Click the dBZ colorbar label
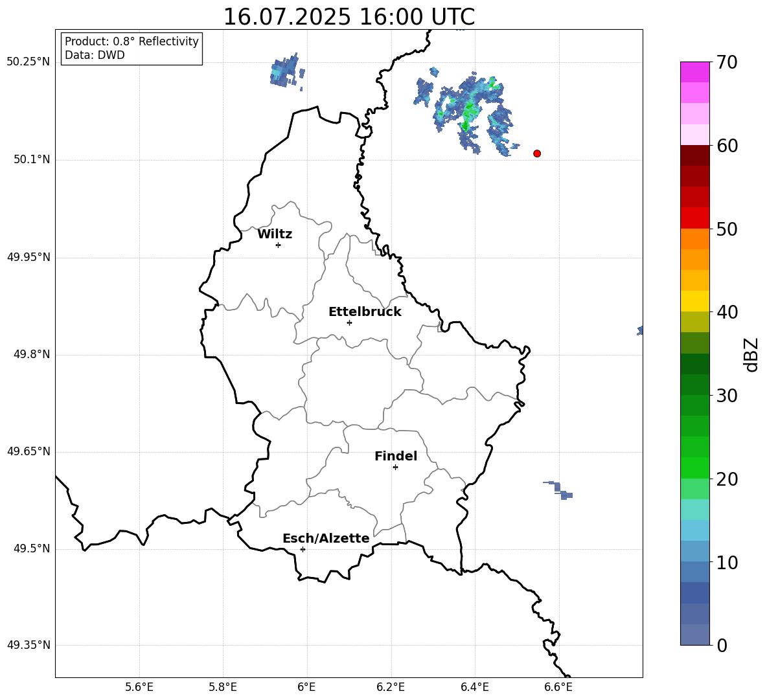Image resolution: width=767 pixels, height=700 pixels. (750, 354)
